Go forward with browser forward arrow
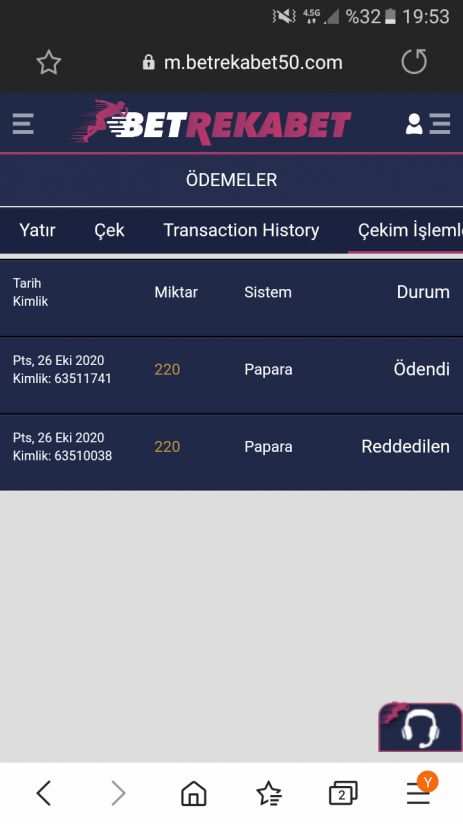 [x=119, y=792]
